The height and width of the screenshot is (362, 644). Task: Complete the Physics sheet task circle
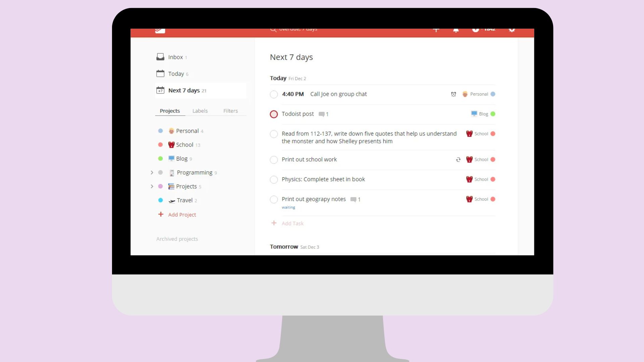[274, 180]
